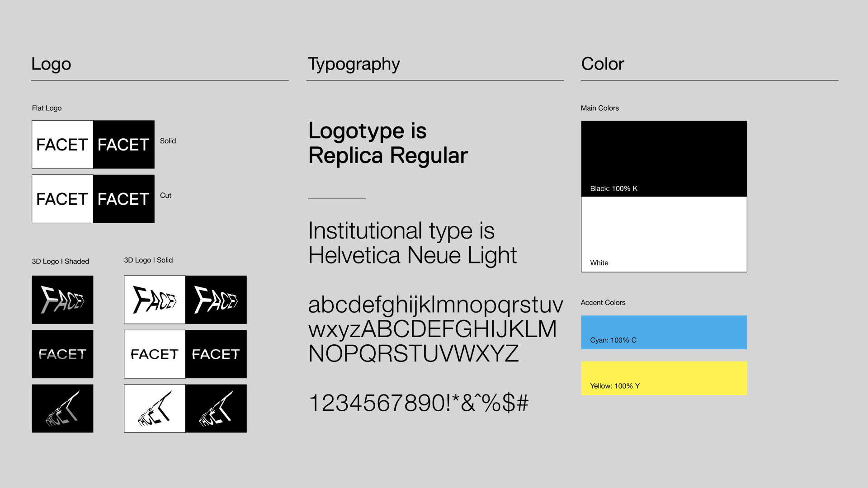The image size is (868, 488).
Task: Click the Typography section heading
Action: click(354, 64)
